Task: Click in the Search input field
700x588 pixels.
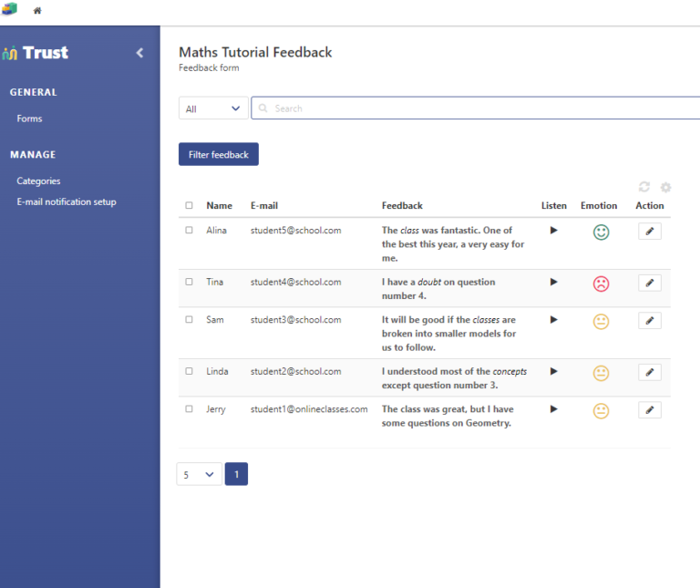Action: pos(476,108)
